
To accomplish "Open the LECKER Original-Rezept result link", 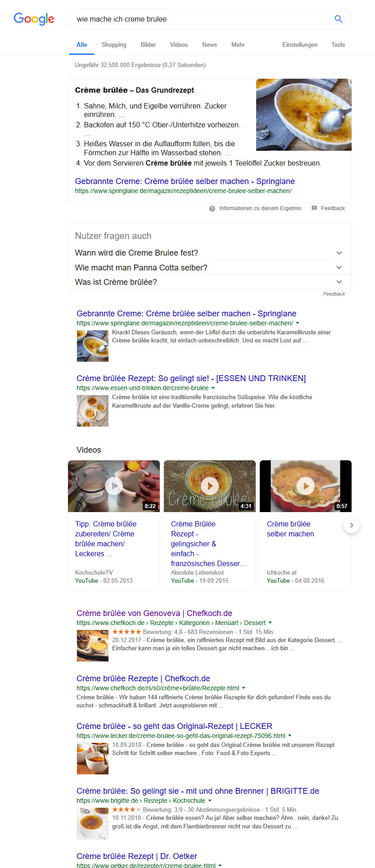I will tap(174, 726).
